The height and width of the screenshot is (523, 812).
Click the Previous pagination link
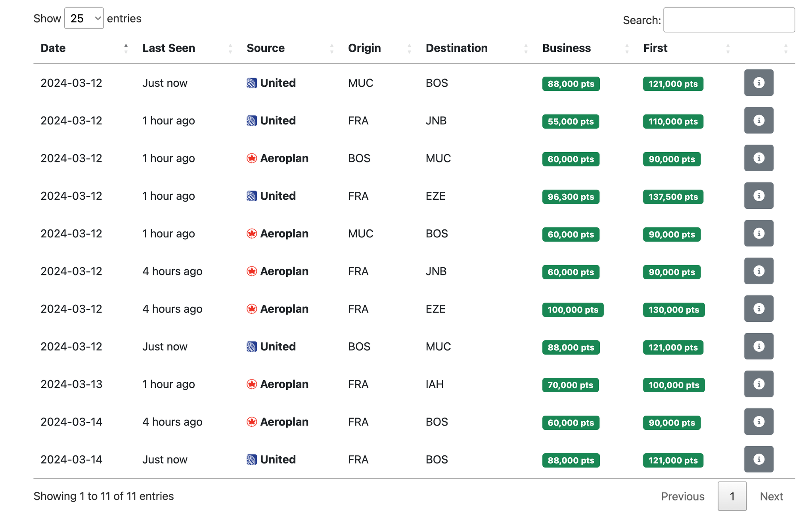coord(682,496)
